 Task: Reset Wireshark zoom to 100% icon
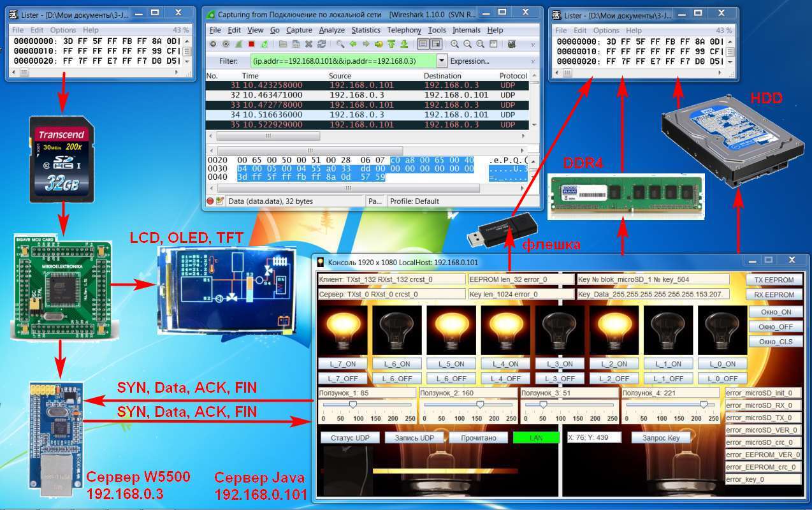click(480, 44)
